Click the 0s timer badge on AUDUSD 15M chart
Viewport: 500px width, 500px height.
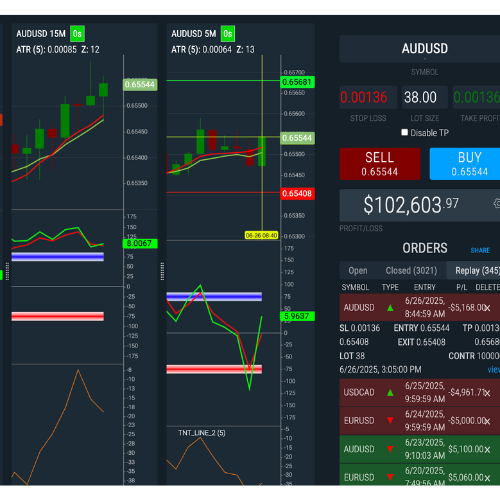(77, 34)
